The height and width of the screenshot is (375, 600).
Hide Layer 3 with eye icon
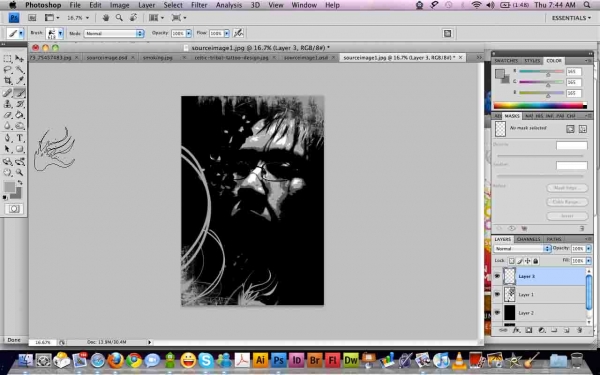(x=497, y=276)
